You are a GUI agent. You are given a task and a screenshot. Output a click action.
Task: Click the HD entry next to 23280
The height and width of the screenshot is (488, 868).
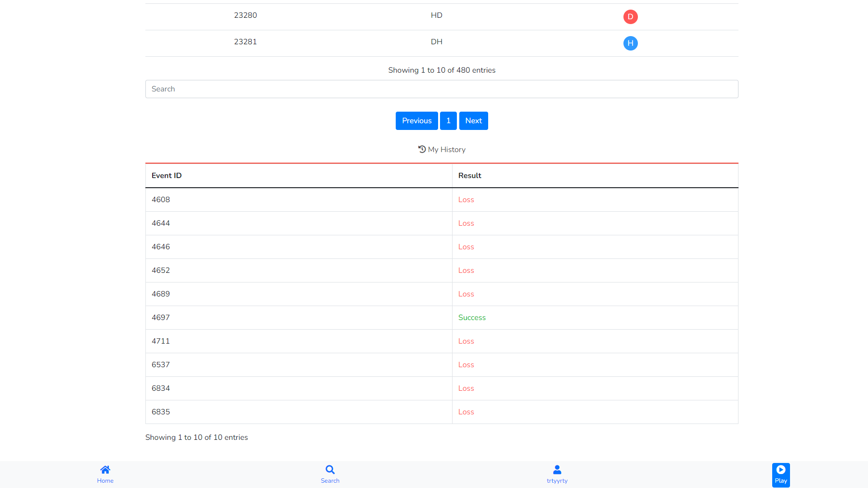[437, 15]
